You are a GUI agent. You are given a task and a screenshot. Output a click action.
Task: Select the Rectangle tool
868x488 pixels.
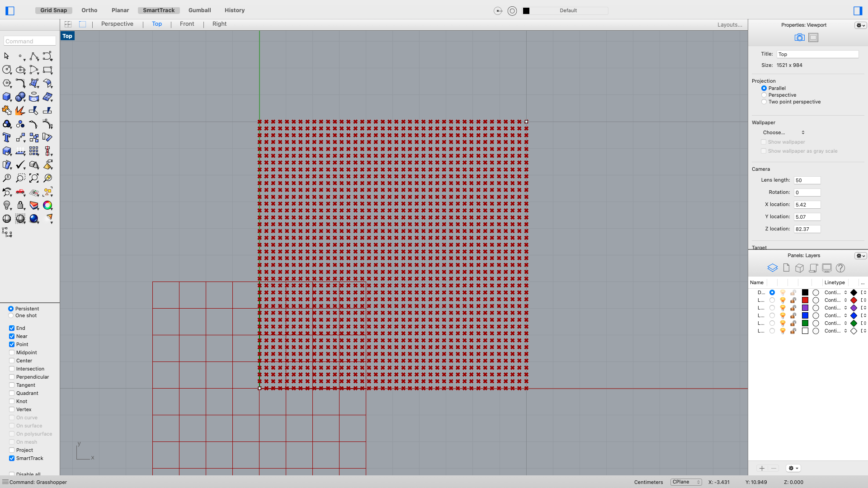click(47, 70)
